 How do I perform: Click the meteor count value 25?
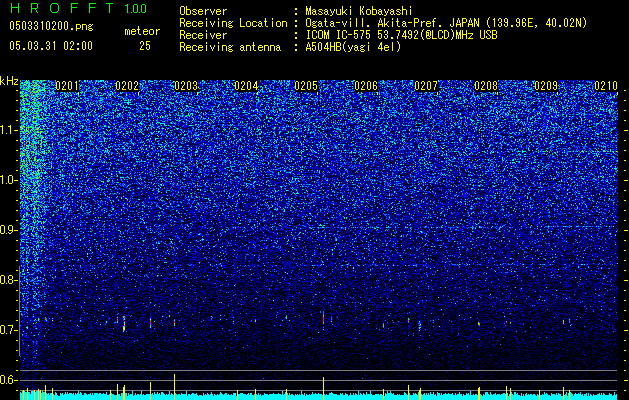[145, 46]
